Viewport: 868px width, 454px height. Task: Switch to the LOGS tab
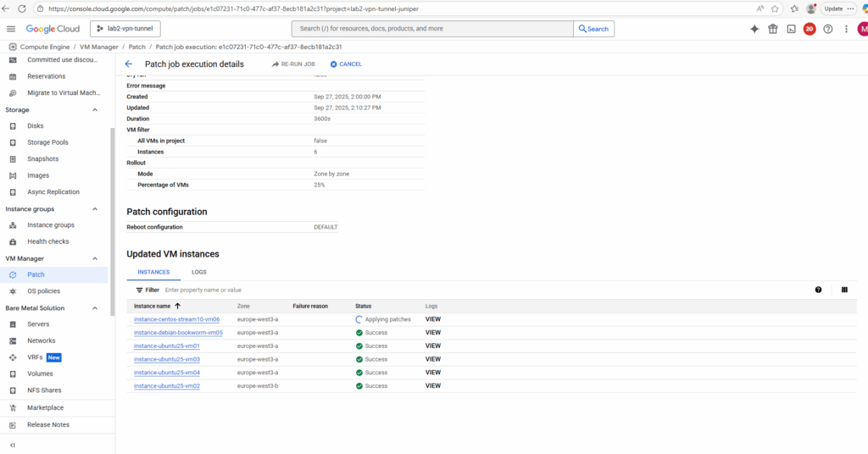[x=199, y=272]
